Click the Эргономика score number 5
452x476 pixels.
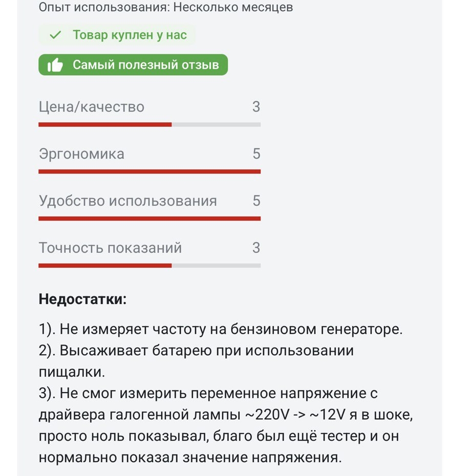[x=256, y=154]
